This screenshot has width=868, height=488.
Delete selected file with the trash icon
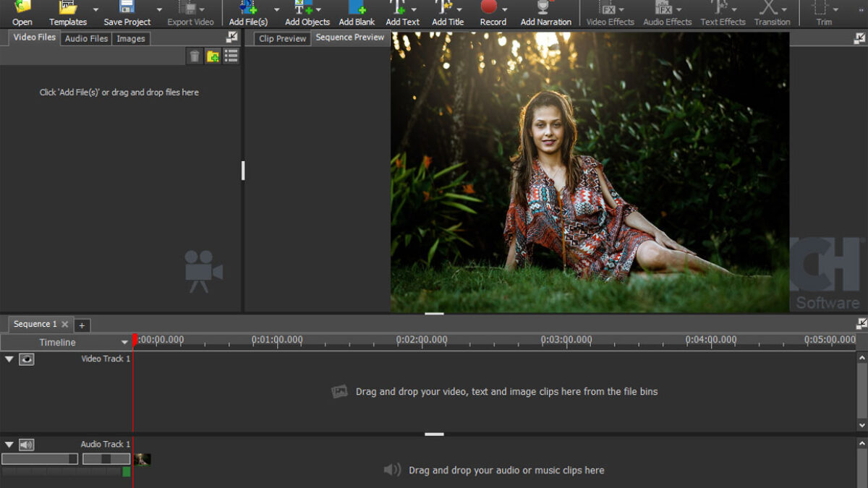195,56
